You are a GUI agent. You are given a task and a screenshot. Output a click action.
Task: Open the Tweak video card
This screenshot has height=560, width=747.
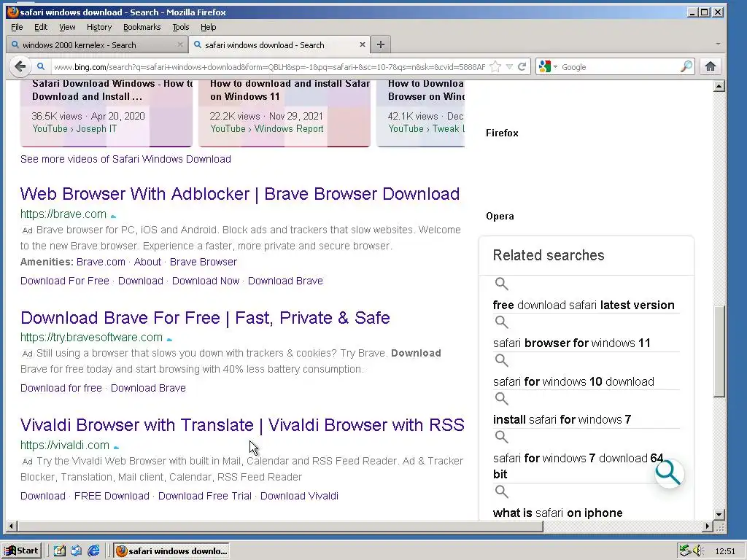[421, 113]
